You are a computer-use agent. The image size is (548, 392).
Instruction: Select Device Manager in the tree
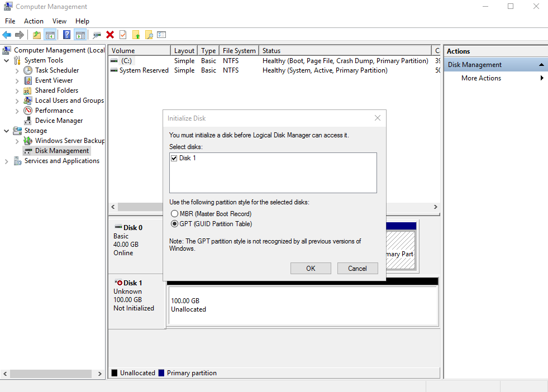(x=59, y=121)
